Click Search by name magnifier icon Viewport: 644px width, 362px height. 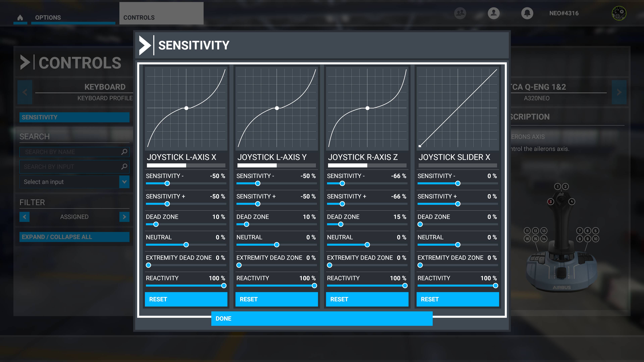click(124, 152)
